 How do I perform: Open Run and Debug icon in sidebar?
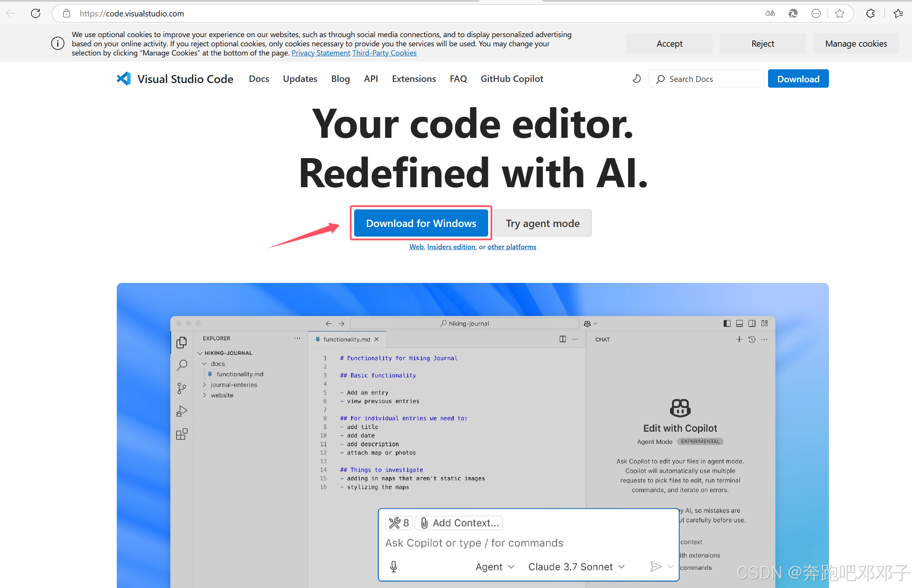[x=182, y=412]
